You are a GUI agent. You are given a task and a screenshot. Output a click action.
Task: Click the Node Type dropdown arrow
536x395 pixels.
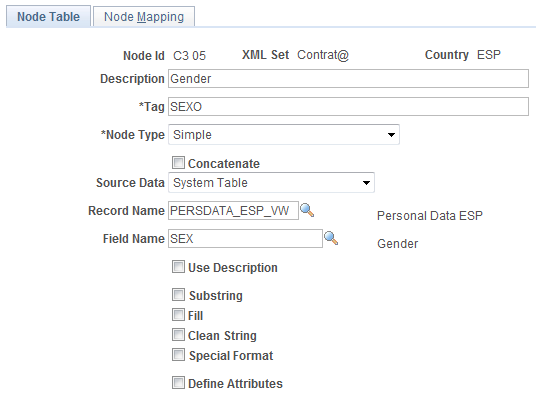[x=391, y=135]
